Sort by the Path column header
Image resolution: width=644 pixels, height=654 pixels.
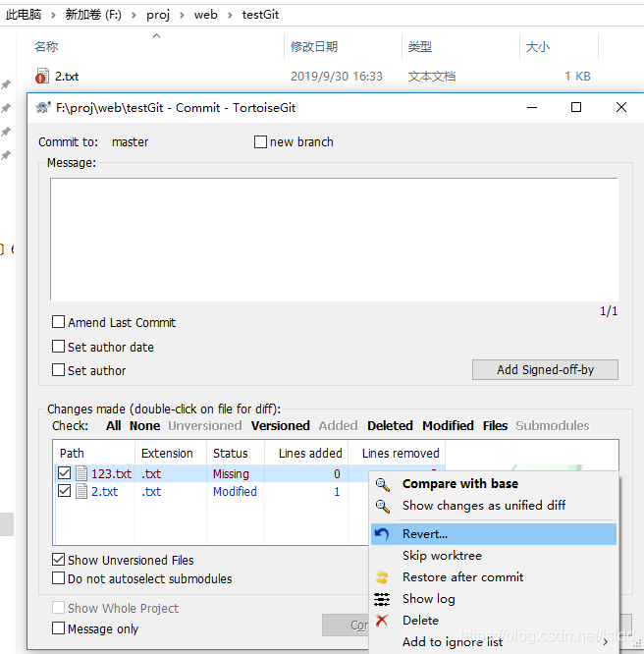[x=94, y=453]
